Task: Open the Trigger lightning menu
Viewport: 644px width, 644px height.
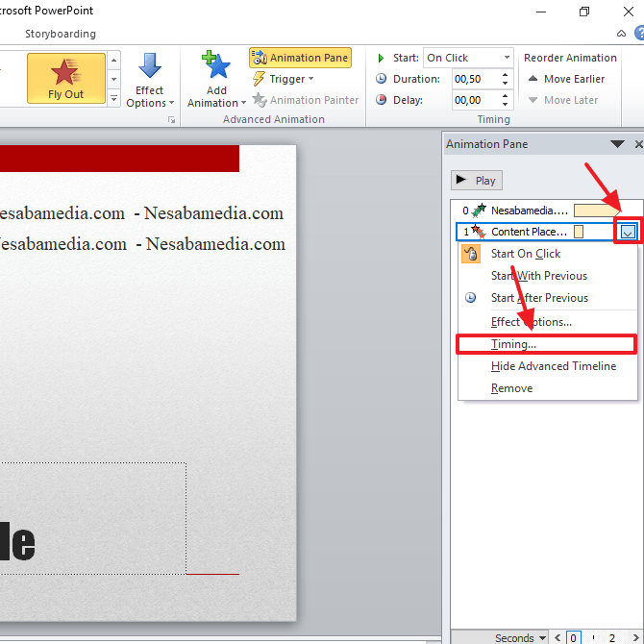Action: (x=283, y=79)
